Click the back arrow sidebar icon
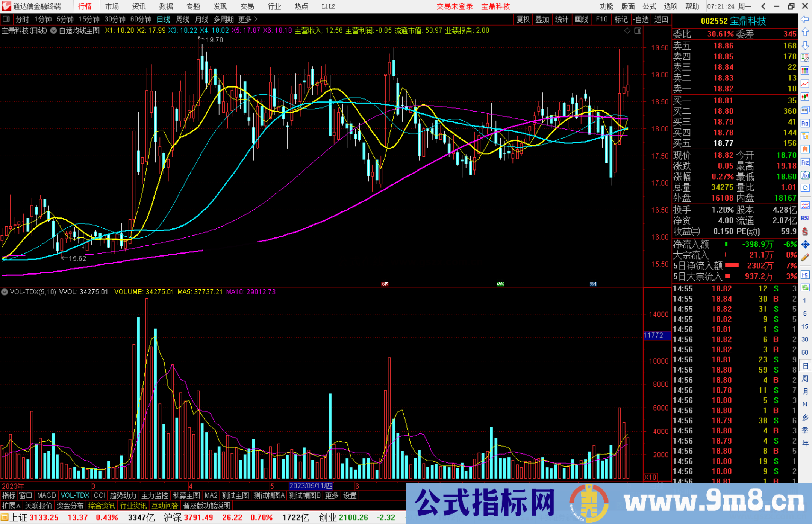812x524 pixels. [805, 19]
